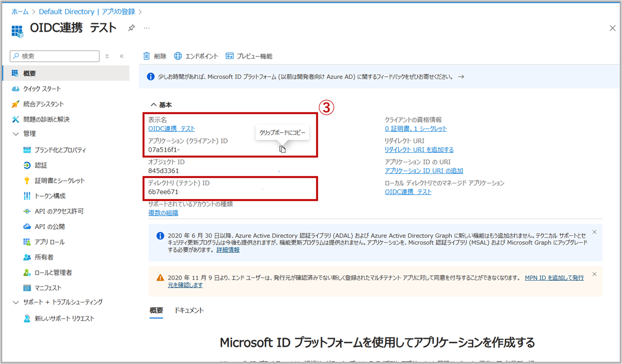Switch to the 概要 tab
The image size is (622, 364).
tap(156, 311)
